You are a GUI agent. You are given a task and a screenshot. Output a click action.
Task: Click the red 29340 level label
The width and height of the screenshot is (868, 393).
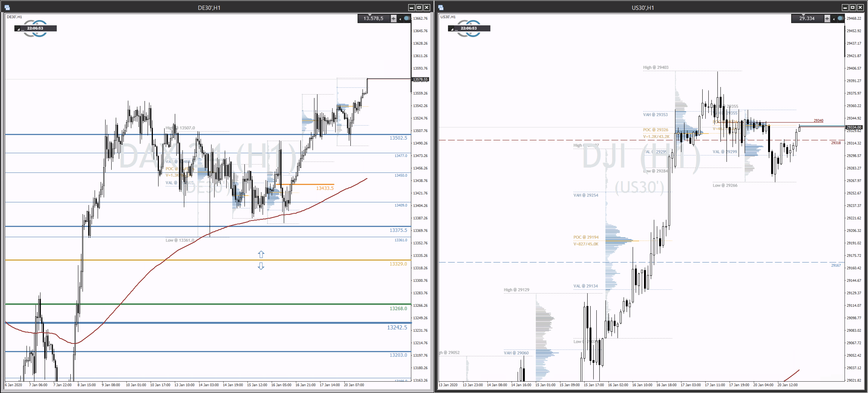(x=818, y=120)
